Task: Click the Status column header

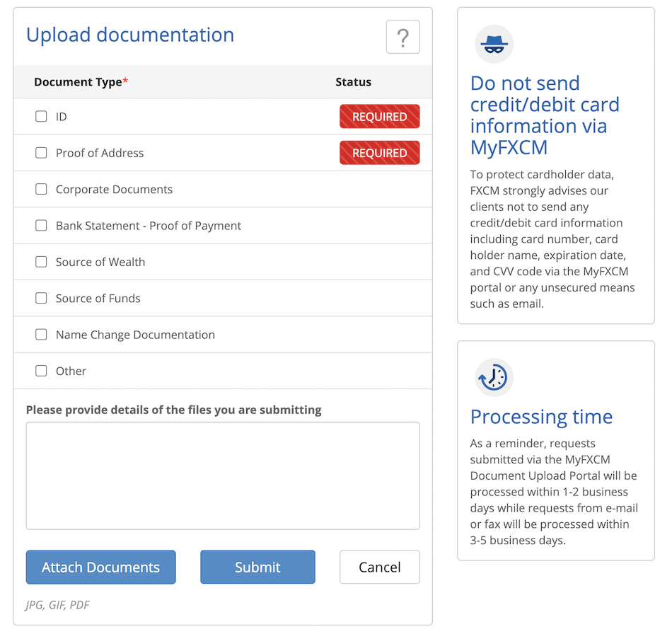Action: pos(353,82)
